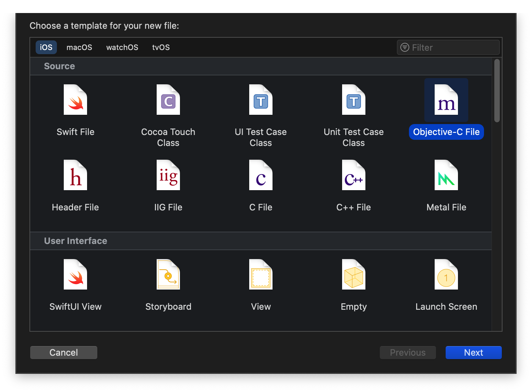
Task: Click the "Source" section header
Action: tap(261, 66)
